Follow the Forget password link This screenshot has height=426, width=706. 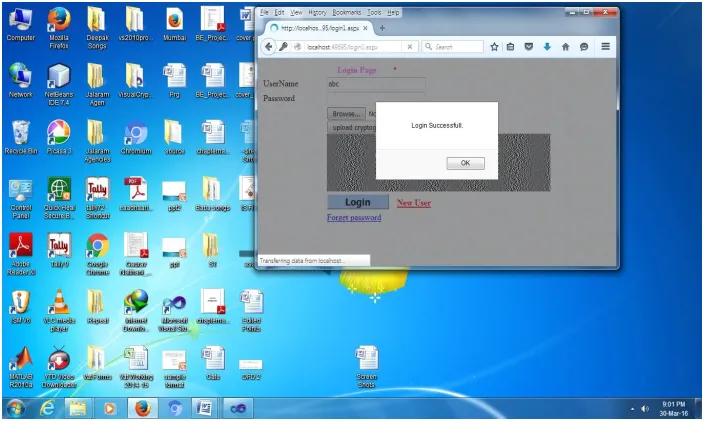click(x=354, y=218)
